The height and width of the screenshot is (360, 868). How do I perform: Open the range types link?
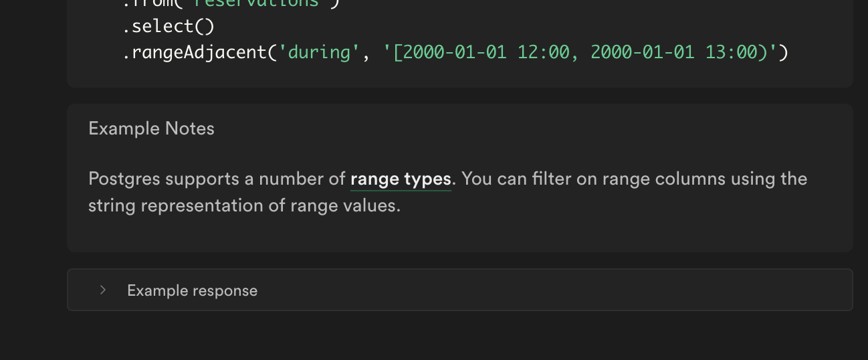pos(401,179)
